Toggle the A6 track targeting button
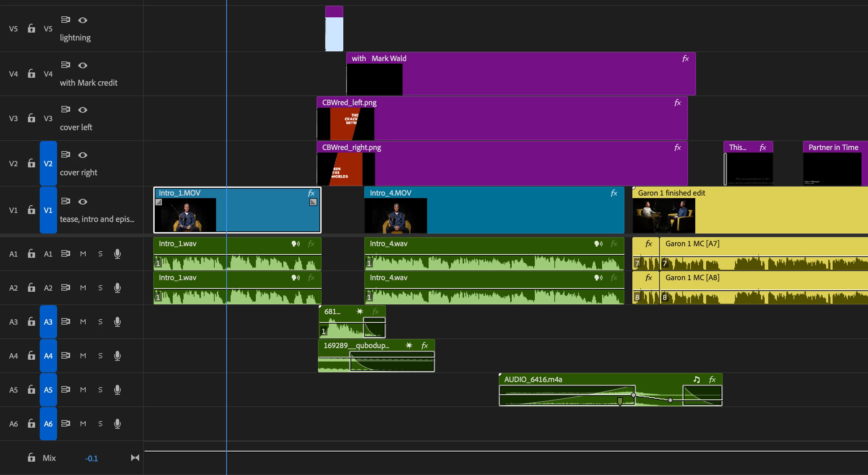868x475 pixels. pos(48,424)
